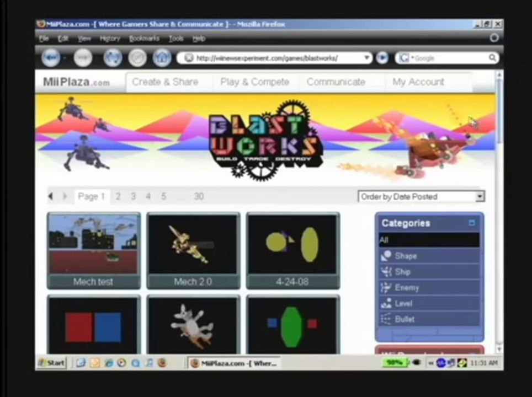The height and width of the screenshot is (397, 532).
Task: Click the Firefox activity throbber icon
Action: pos(494,37)
